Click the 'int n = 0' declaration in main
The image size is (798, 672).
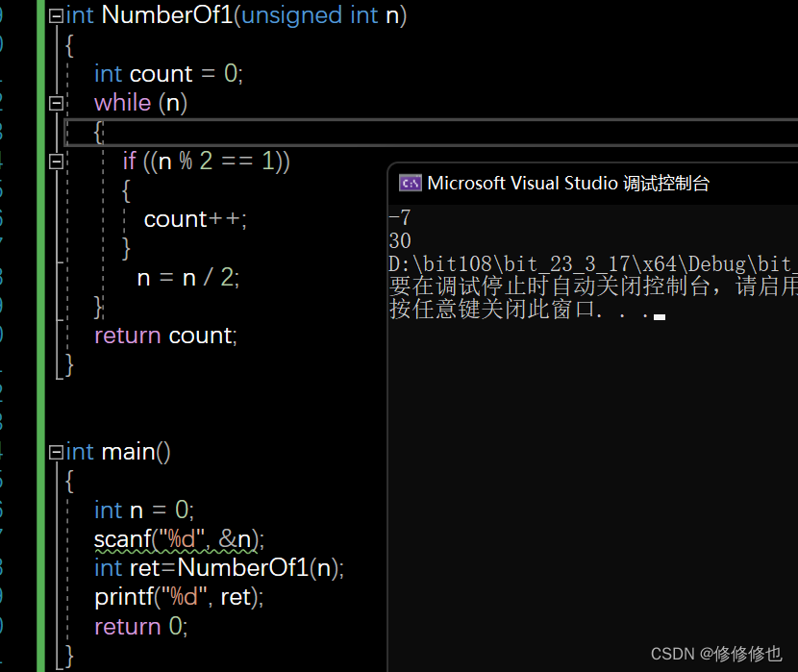pos(144,510)
